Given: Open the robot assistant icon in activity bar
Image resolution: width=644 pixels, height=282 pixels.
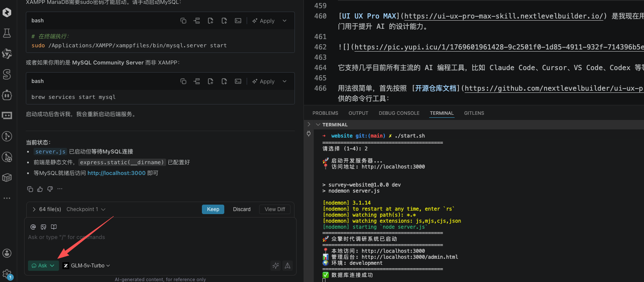Looking at the screenshot, I should (7, 95).
